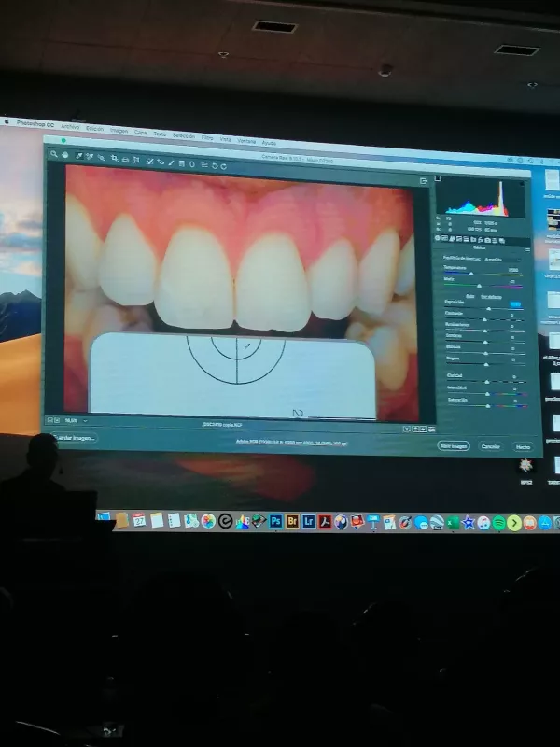Open Spotify from the Dock
Viewport: 560px width, 747px height.
click(498, 522)
